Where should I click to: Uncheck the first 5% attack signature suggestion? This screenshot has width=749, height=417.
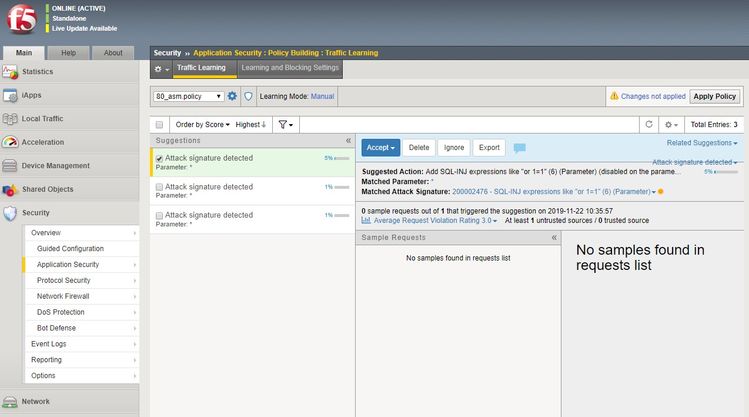click(x=159, y=159)
